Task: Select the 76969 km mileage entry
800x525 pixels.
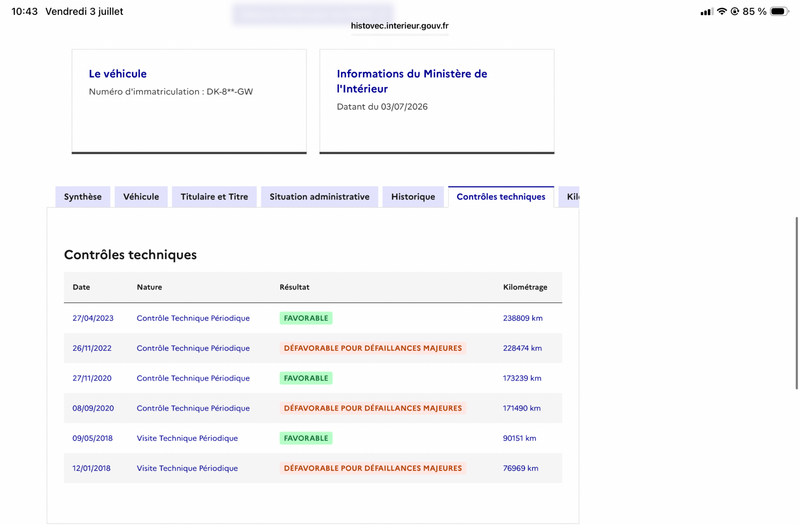Action: pos(520,468)
